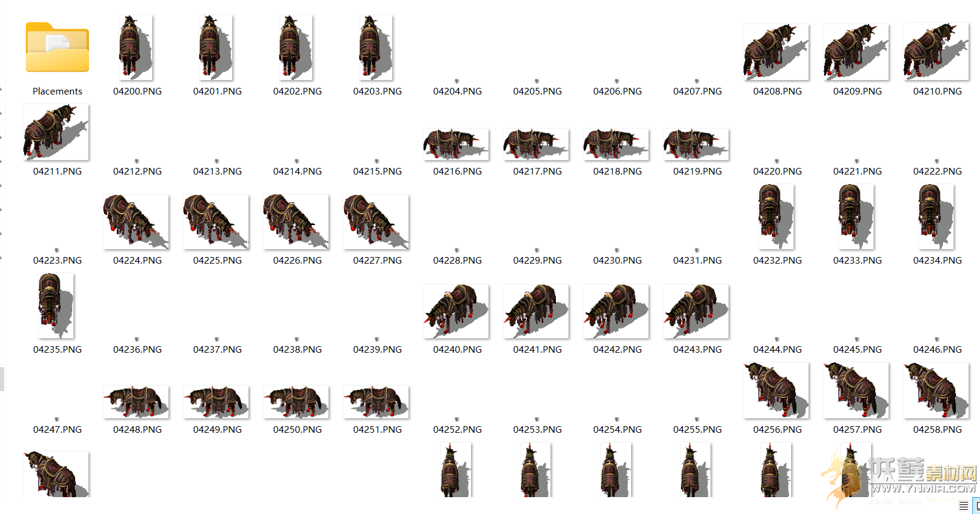Select the 04235.PNG thumbnail
Screen dimensions: 980x514
56,306
